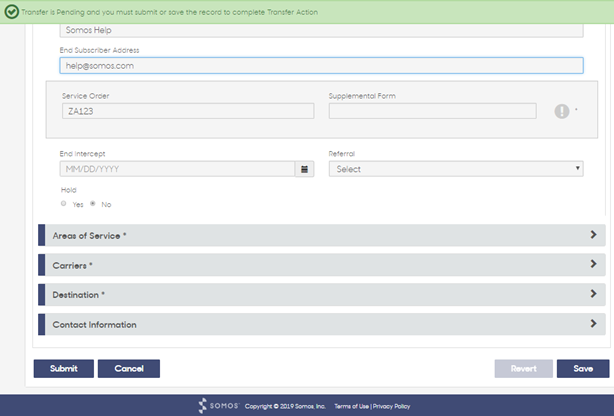Viewport: 614px width, 416px height.
Task: Click the field containing Somos Help
Action: point(321,31)
